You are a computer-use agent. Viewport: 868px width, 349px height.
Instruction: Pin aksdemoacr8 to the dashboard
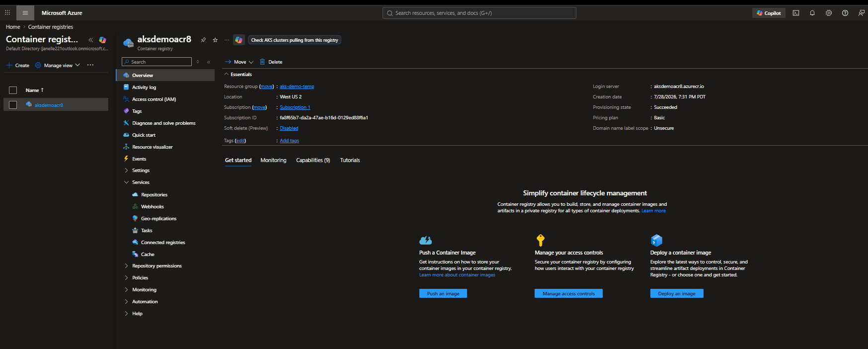(x=203, y=40)
